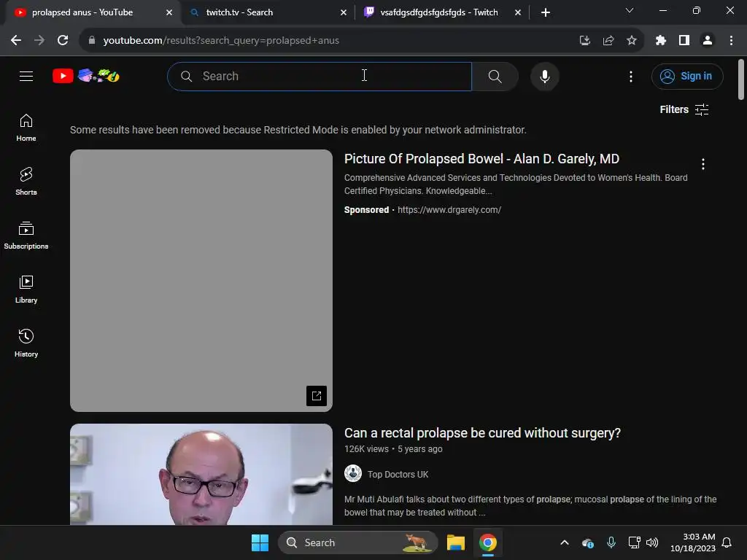This screenshot has height=560, width=747.
Task: Click Chrome address bar URL
Action: (x=221, y=41)
